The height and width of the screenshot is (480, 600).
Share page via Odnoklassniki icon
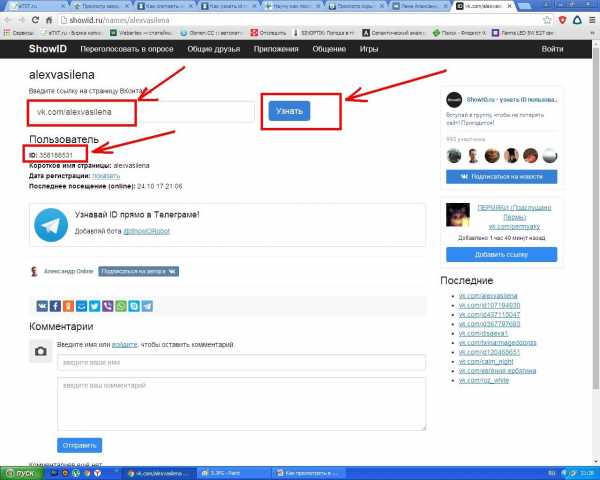click(68, 306)
